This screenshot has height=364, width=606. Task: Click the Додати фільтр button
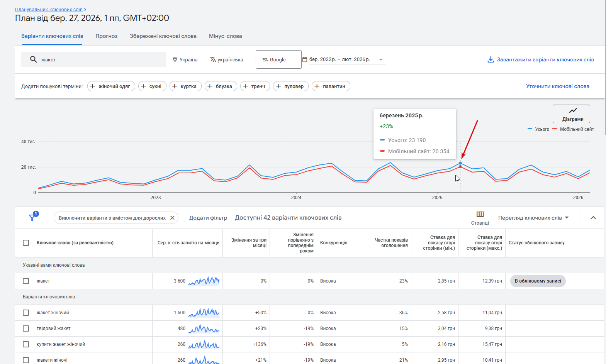(x=208, y=218)
